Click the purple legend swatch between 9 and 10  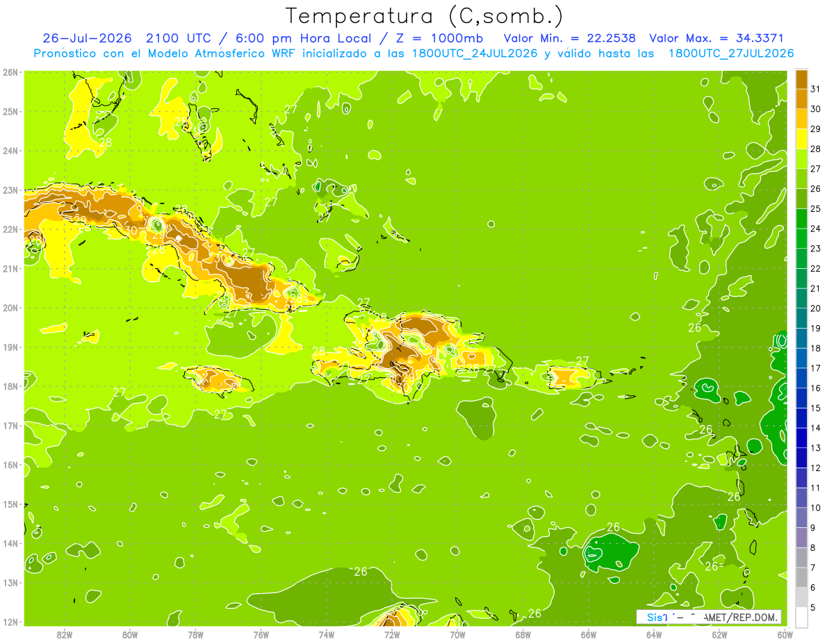pos(801,518)
